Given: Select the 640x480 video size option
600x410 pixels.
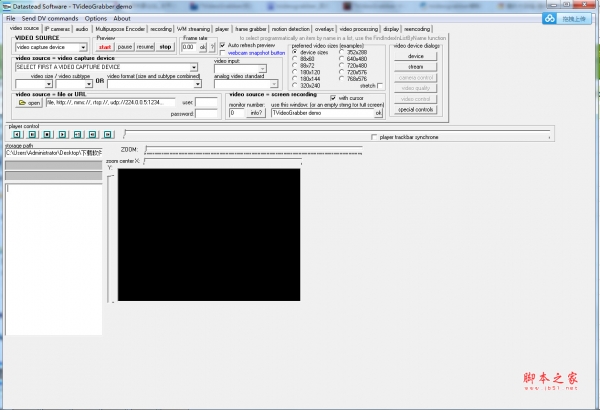Looking at the screenshot, I should (x=341, y=59).
